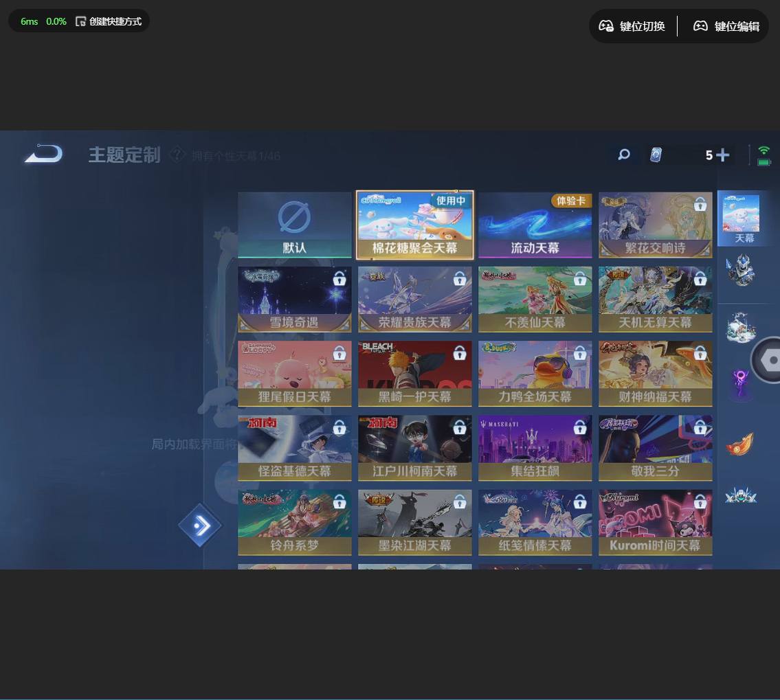Choose the 敬我三分 theme card
The height and width of the screenshot is (700, 780).
[x=656, y=448]
